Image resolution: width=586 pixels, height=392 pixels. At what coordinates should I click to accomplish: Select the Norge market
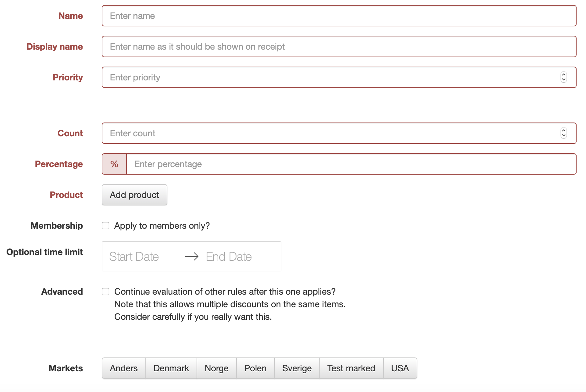click(x=216, y=368)
